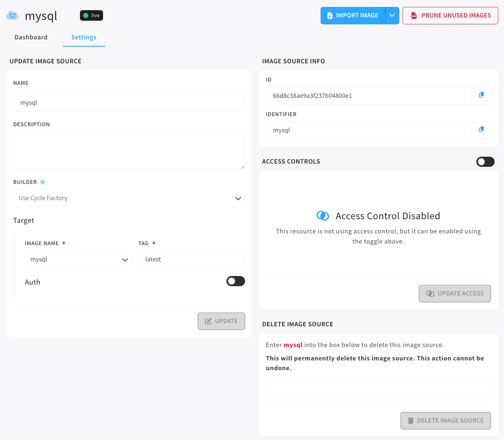Click the delete confirmation text box
The height and width of the screenshot is (440, 504).
click(x=378, y=389)
